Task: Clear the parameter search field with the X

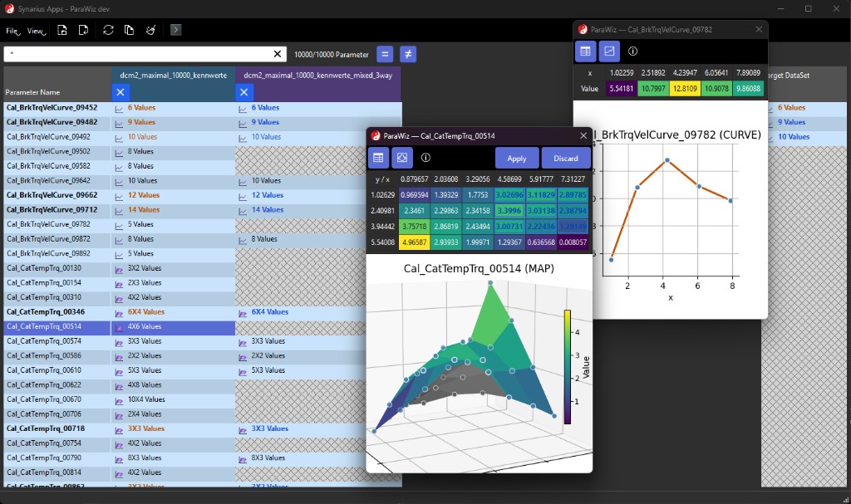Action: (277, 53)
